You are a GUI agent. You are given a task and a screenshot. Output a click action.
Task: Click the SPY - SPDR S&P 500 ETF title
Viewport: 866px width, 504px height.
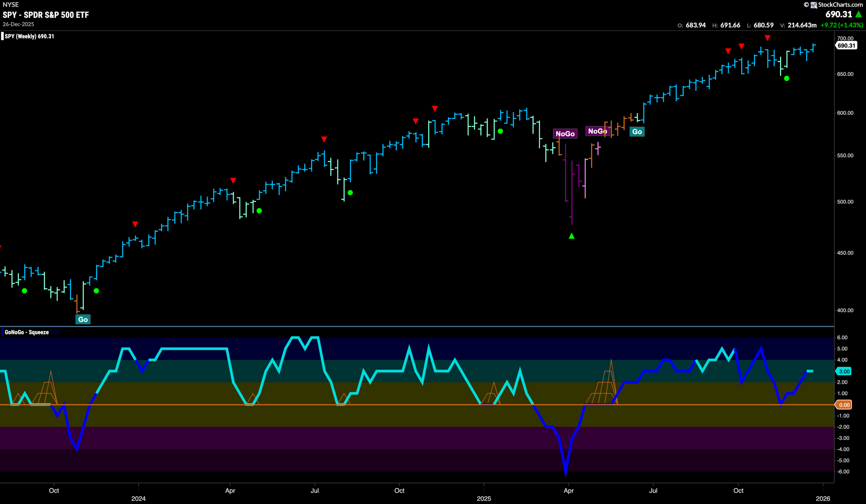tap(46, 15)
